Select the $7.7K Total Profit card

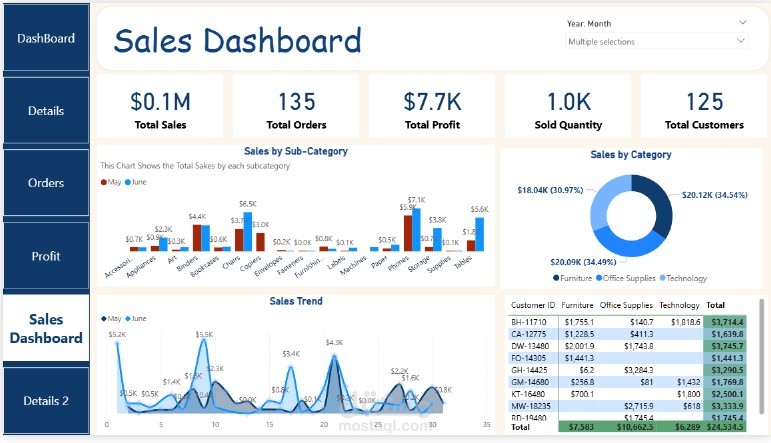point(432,106)
